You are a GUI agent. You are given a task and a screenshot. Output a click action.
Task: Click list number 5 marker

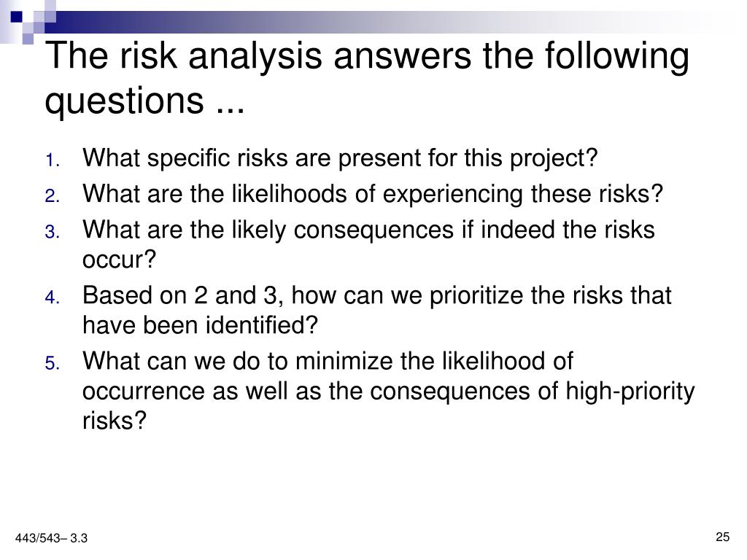[x=53, y=364]
